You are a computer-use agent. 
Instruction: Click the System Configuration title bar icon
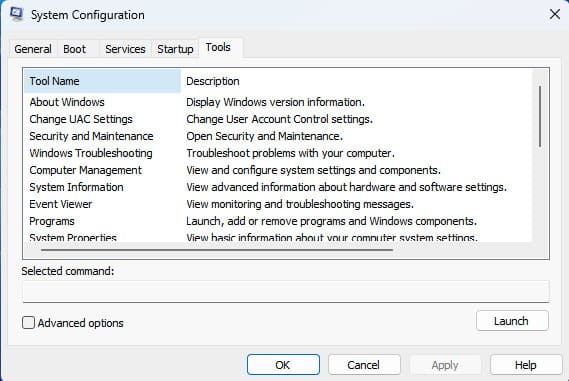point(17,14)
